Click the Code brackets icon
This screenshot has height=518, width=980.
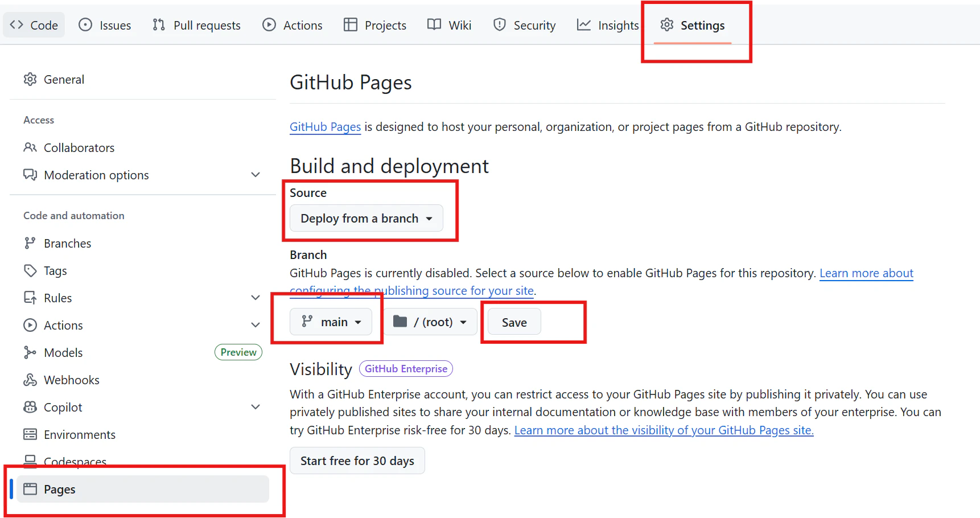pyautogui.click(x=17, y=25)
